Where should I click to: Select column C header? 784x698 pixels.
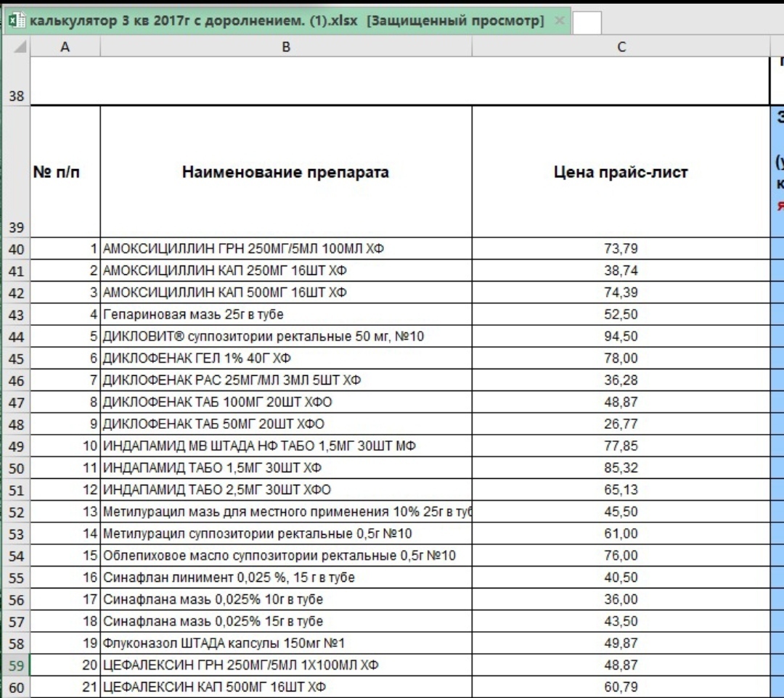click(621, 46)
